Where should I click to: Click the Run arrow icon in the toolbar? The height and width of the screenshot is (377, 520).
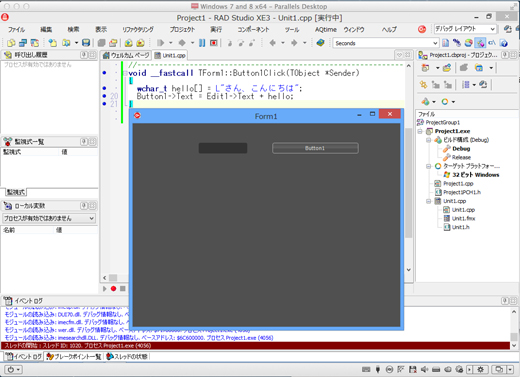[x=161, y=43]
